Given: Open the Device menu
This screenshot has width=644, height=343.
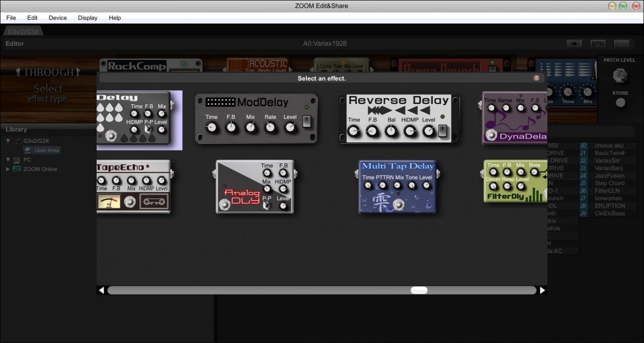Looking at the screenshot, I should 57,18.
